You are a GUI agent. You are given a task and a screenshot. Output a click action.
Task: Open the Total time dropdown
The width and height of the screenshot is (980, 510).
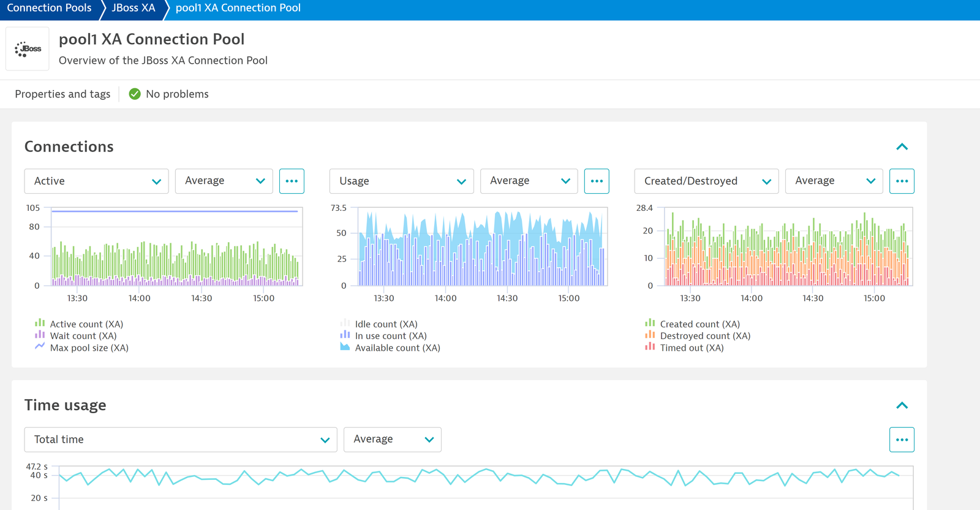click(181, 440)
